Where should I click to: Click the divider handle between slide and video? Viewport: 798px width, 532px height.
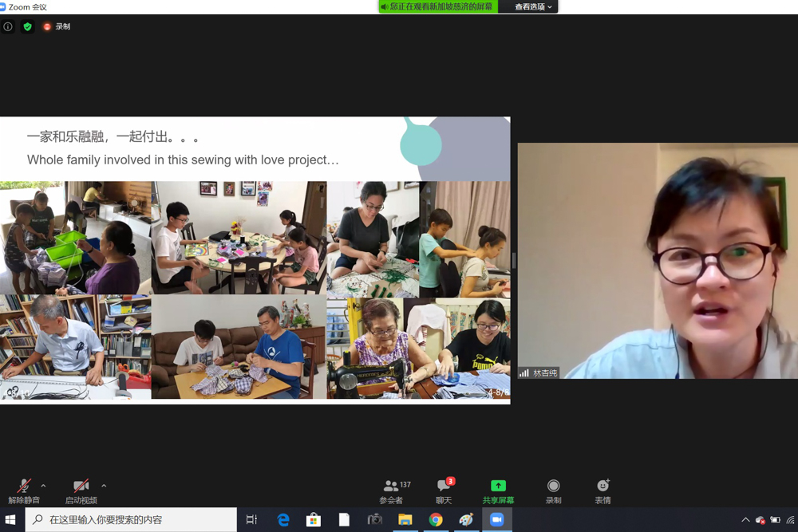tap(514, 261)
